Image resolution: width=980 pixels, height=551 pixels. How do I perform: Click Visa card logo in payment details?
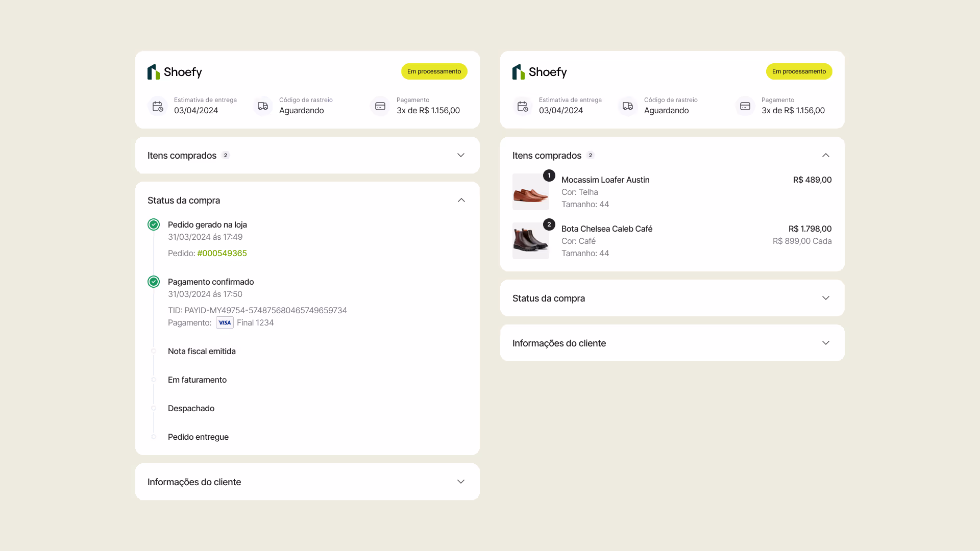(225, 322)
